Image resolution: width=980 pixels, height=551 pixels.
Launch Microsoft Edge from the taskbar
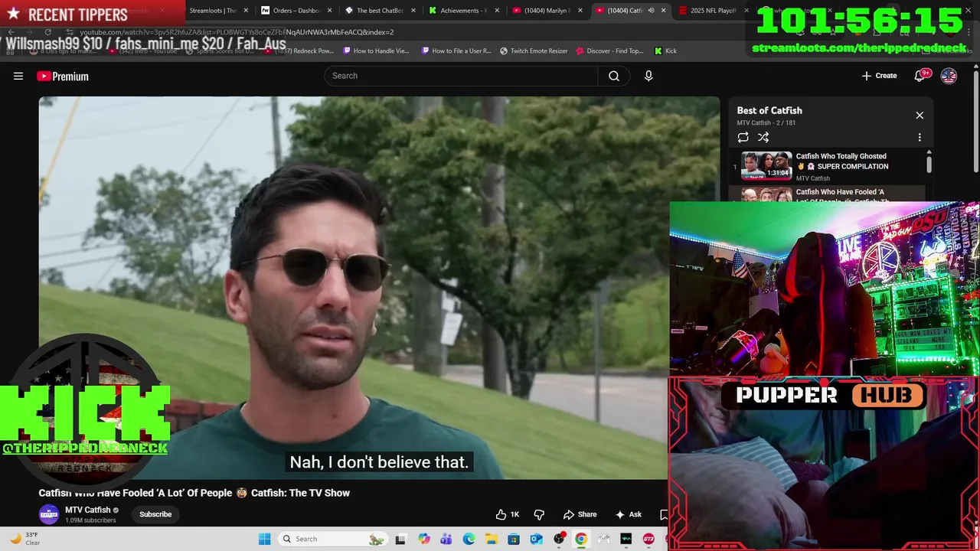coord(469,539)
